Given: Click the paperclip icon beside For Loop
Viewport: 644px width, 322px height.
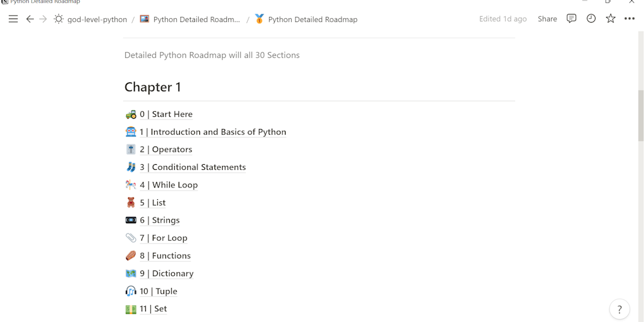Looking at the screenshot, I should click(x=131, y=238).
